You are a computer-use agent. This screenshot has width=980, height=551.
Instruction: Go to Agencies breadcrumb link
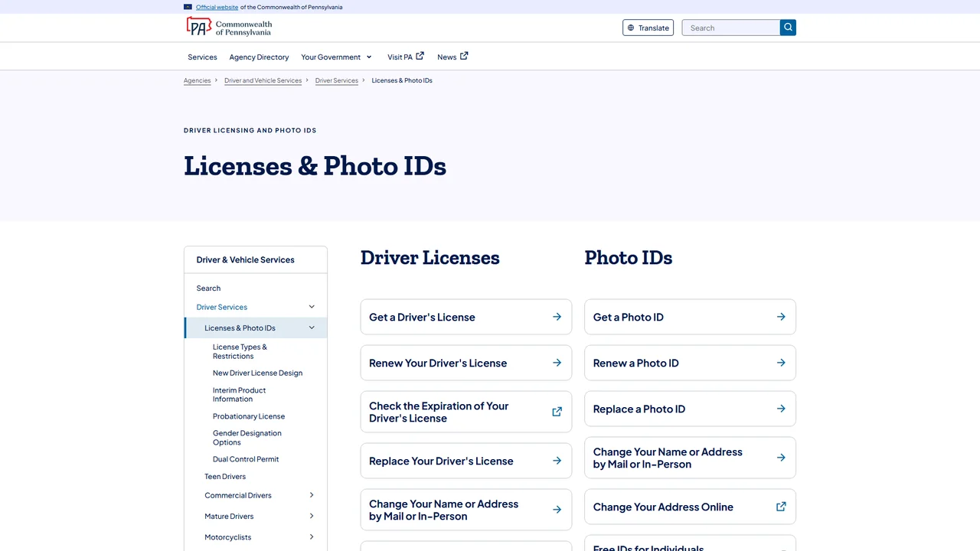[197, 80]
